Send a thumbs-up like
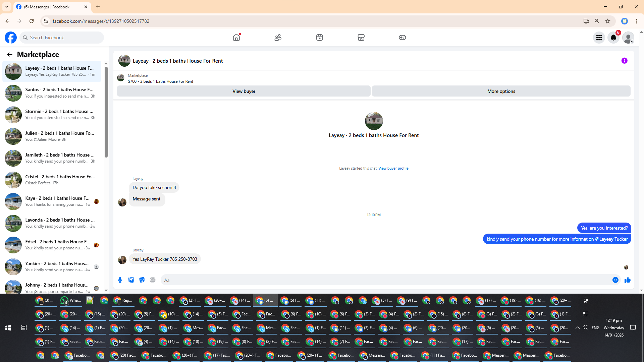644x362 pixels. (627, 280)
